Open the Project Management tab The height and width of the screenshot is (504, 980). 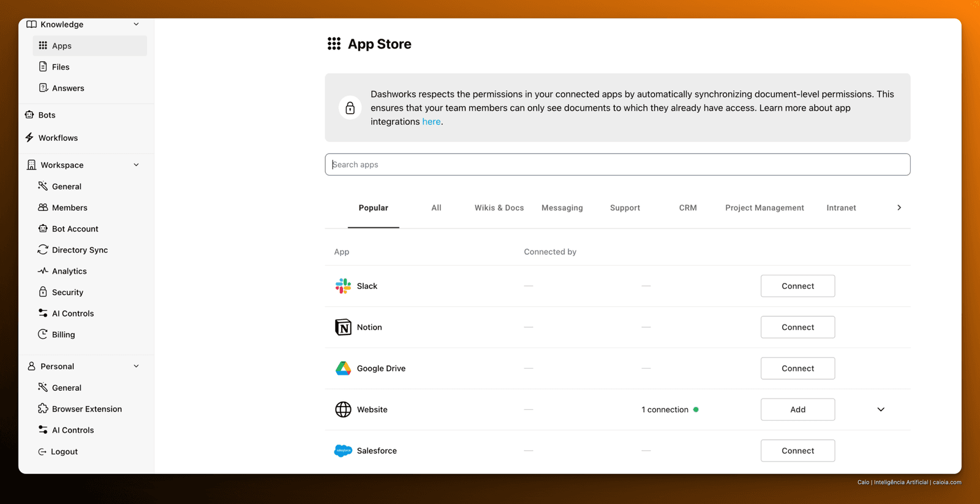pos(764,208)
